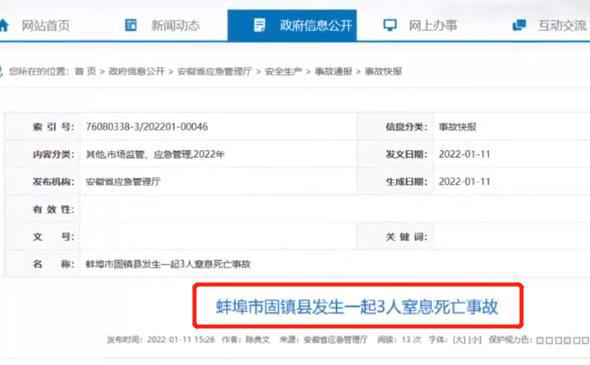The height and width of the screenshot is (365, 590).
Task: Click the 作者 author name below the headline
Action: pos(258,340)
